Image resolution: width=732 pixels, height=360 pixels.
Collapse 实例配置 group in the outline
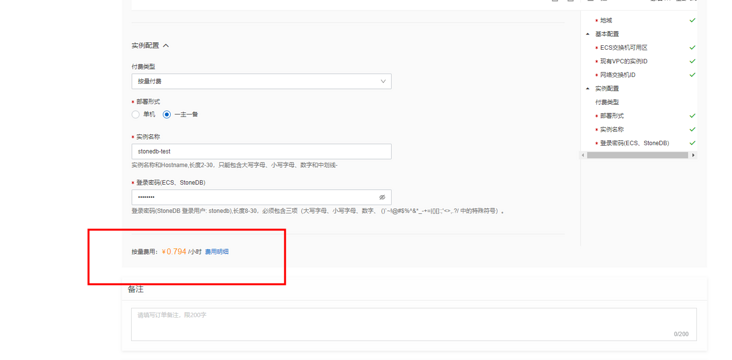pos(587,88)
